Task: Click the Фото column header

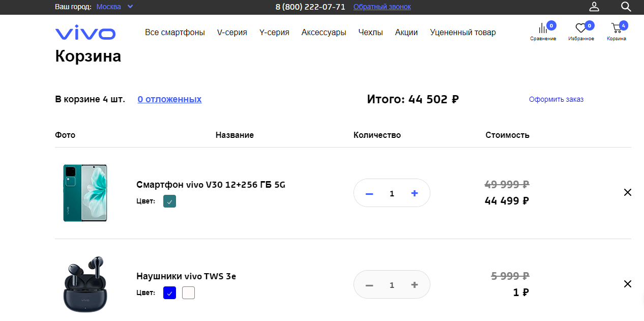Action: click(65, 135)
